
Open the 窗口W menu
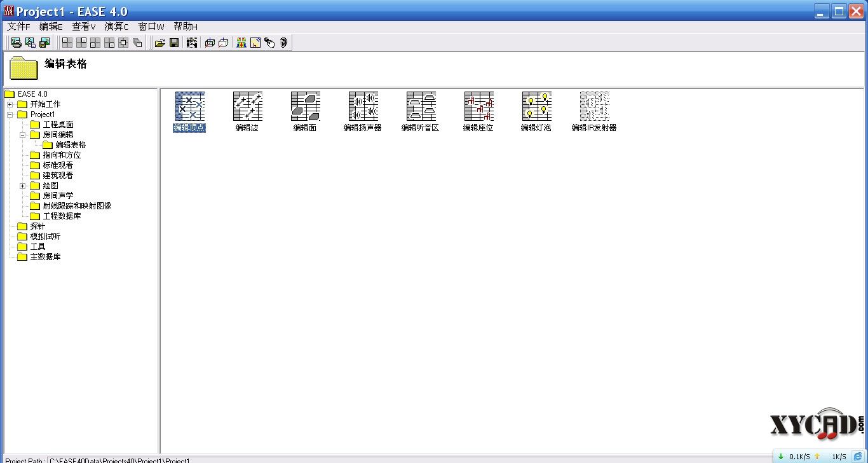151,27
